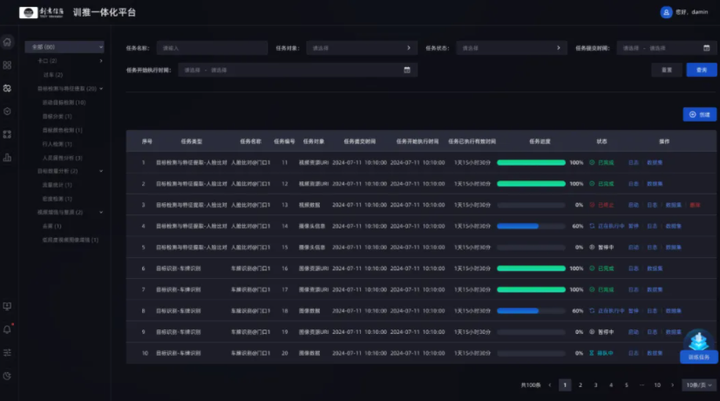Click the floating training task cube icon
720x401 pixels.
point(698,340)
